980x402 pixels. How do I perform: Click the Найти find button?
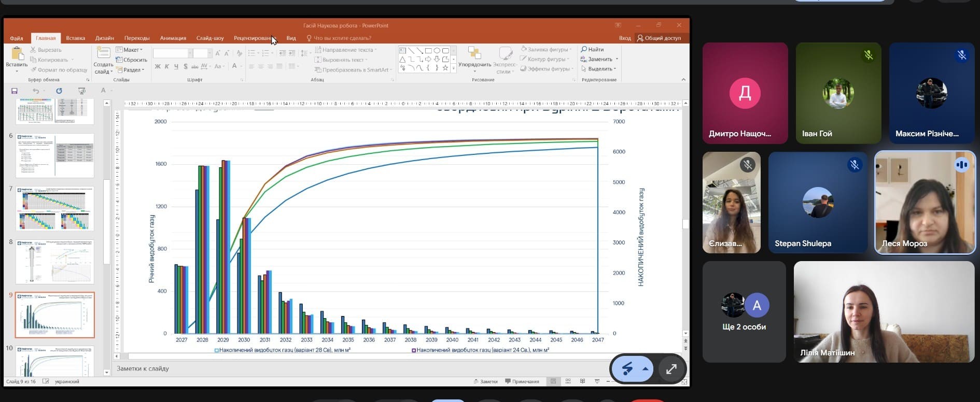[x=592, y=49]
